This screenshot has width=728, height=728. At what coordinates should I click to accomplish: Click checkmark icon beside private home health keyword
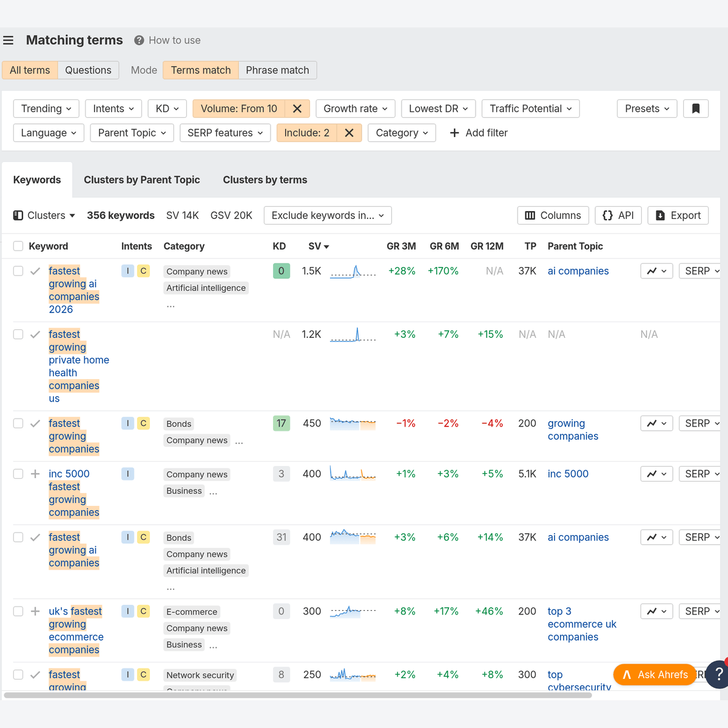[x=35, y=334]
